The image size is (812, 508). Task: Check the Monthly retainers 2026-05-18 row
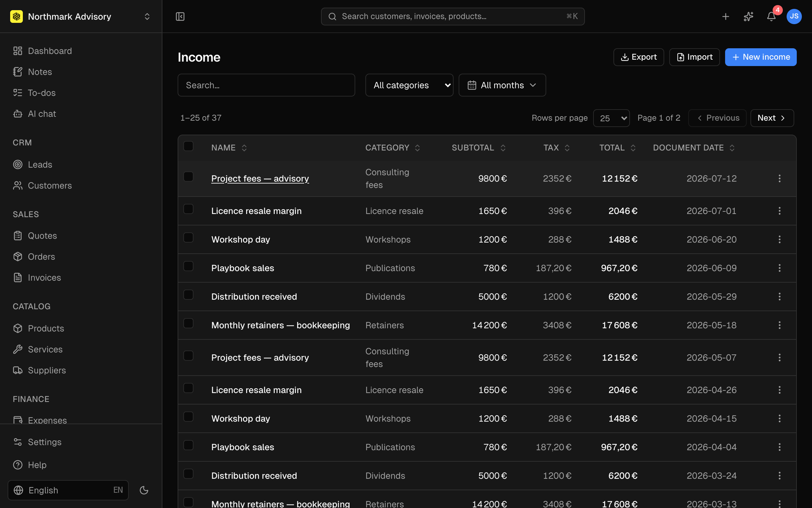[x=188, y=323]
